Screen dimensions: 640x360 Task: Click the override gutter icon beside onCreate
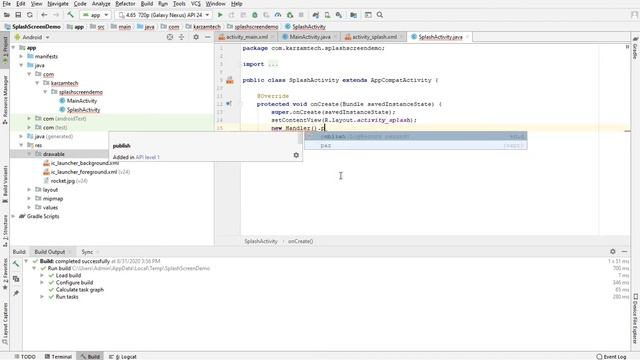(229, 104)
